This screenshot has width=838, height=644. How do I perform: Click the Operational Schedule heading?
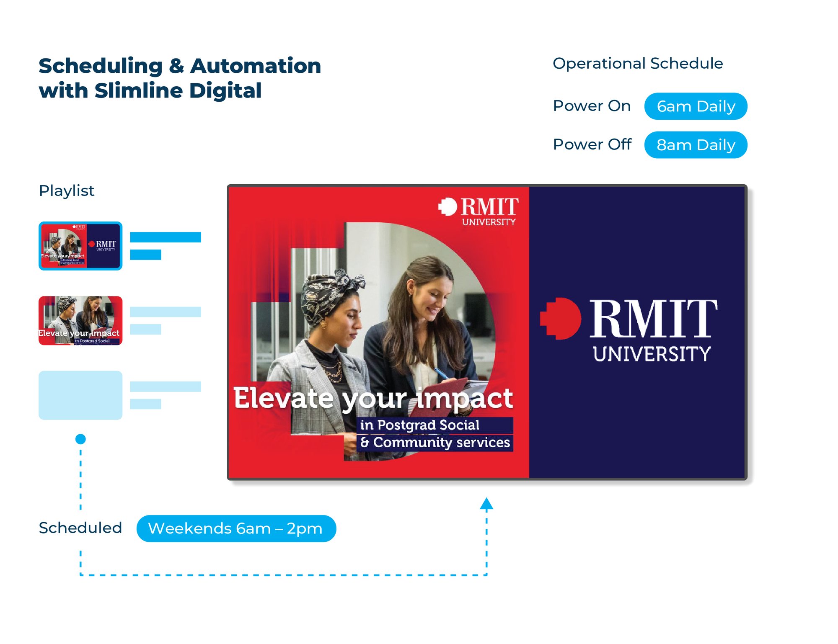coord(637,64)
